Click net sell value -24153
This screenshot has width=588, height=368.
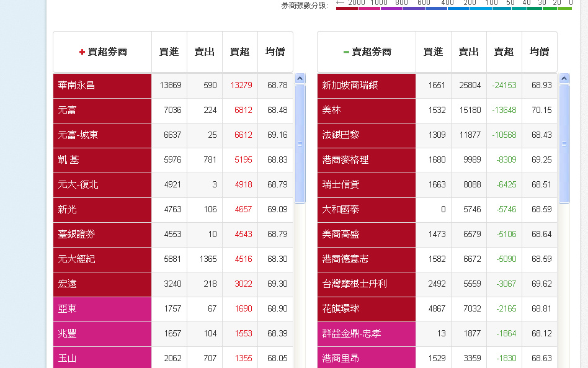504,86
